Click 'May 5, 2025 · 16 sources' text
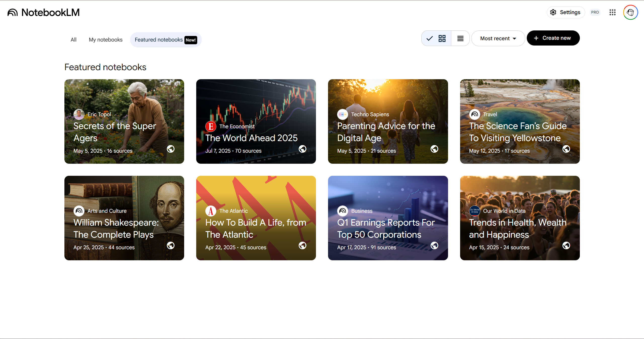 pos(103,151)
